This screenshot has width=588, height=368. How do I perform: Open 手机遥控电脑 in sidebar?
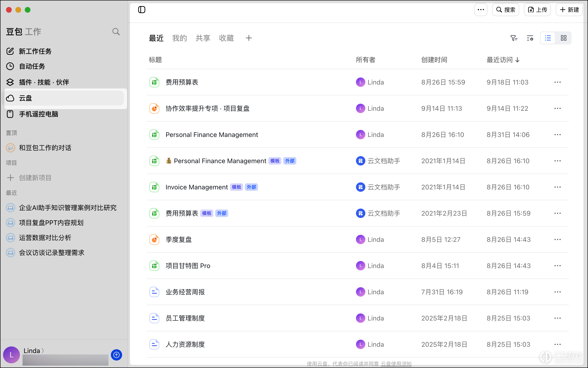pyautogui.click(x=64, y=114)
